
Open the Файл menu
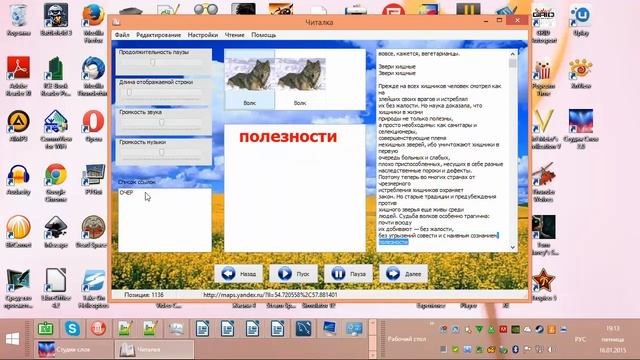click(x=122, y=35)
